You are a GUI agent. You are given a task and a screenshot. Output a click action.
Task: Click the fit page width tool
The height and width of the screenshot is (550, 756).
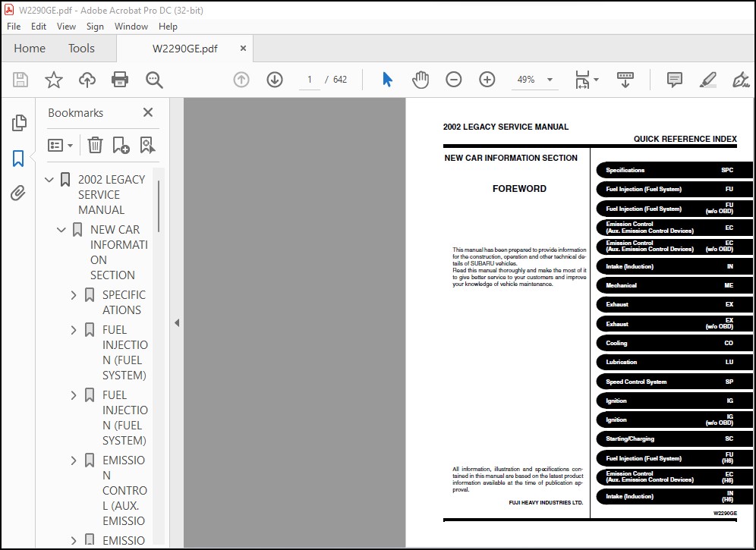coord(582,80)
